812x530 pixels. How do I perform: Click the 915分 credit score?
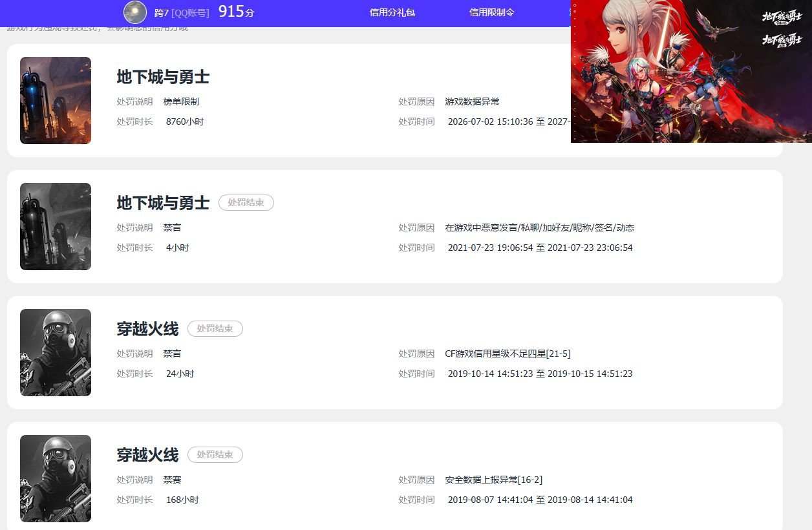coord(236,12)
